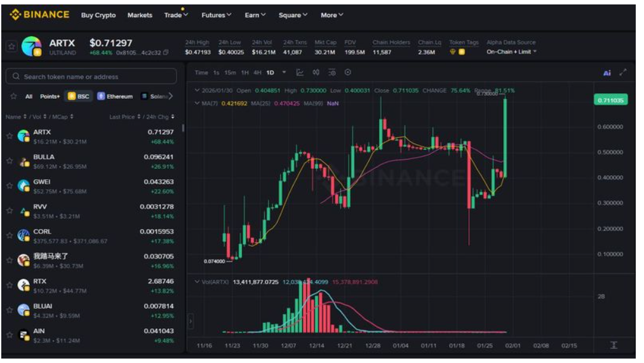The width and height of the screenshot is (644, 363).
Task: Open the Square dropdown menu
Action: pos(293,15)
